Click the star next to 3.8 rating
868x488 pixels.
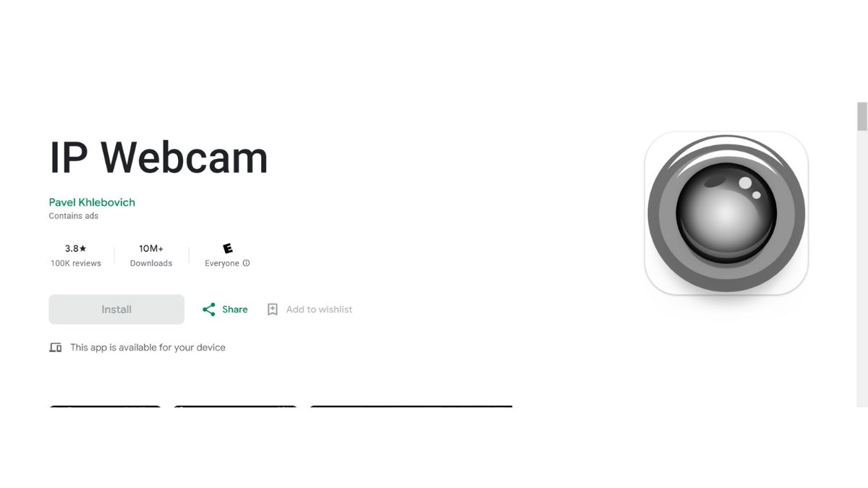point(82,248)
